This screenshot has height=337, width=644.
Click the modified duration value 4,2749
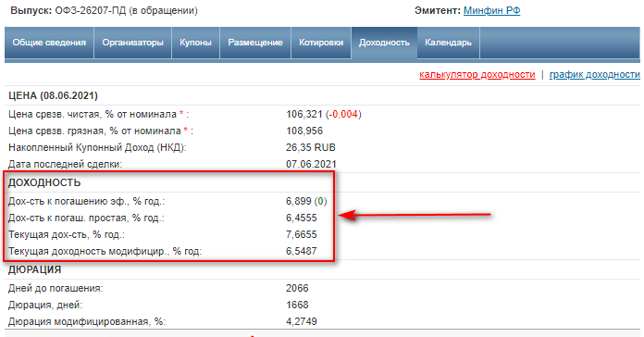(302, 321)
